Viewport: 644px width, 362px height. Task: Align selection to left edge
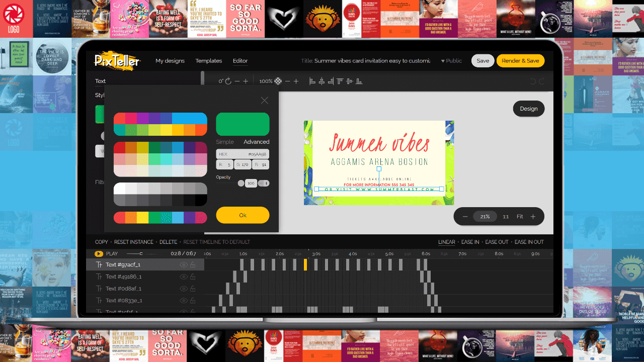(312, 81)
